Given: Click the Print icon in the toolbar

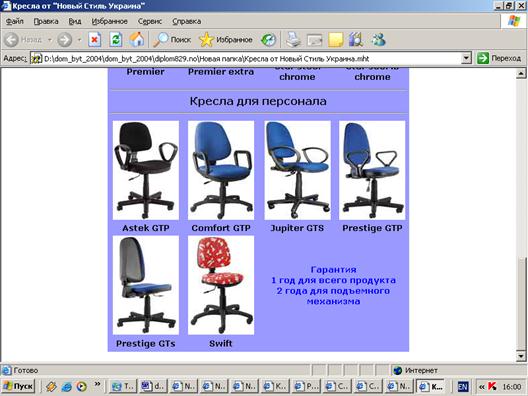Looking at the screenshot, I should tap(293, 40).
